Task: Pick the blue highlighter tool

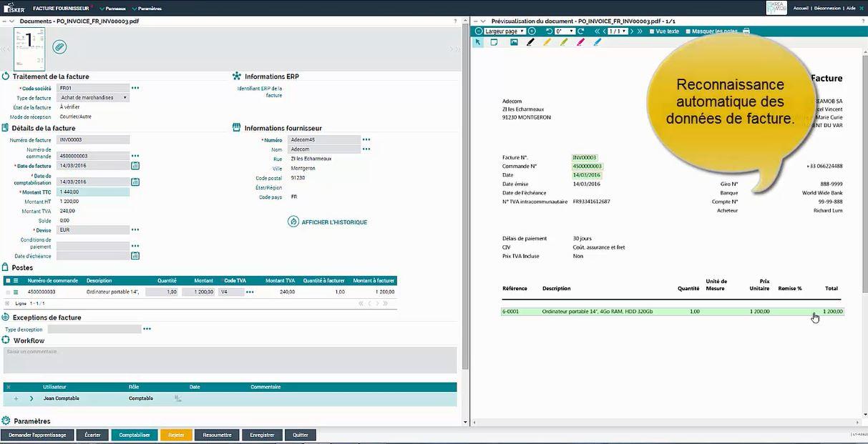Action: click(x=598, y=42)
